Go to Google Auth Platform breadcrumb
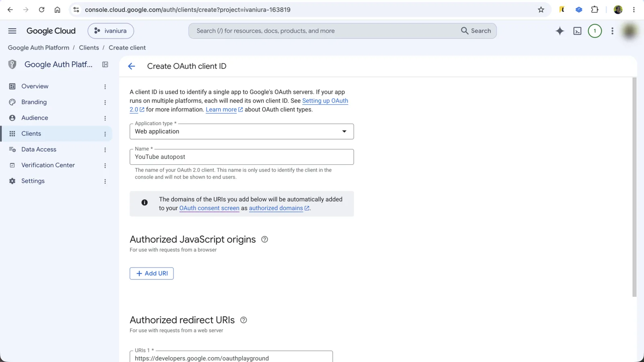Viewport: 644px width, 362px height. [x=39, y=48]
